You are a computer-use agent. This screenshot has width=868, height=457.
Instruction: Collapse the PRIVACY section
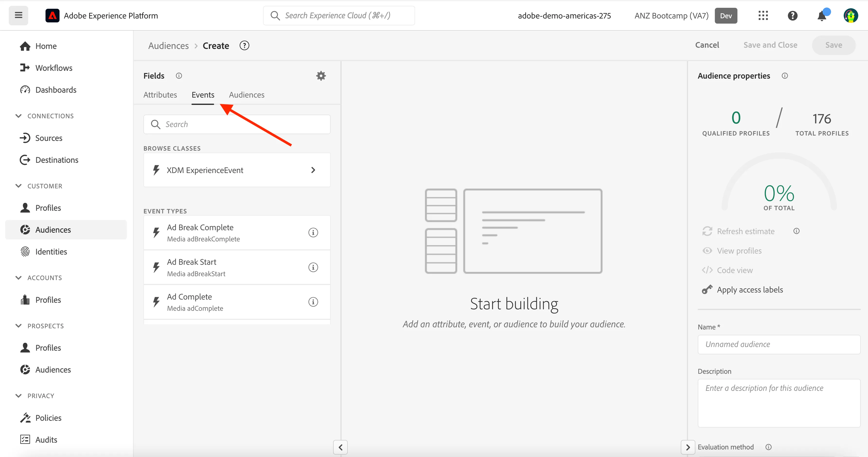(18, 396)
